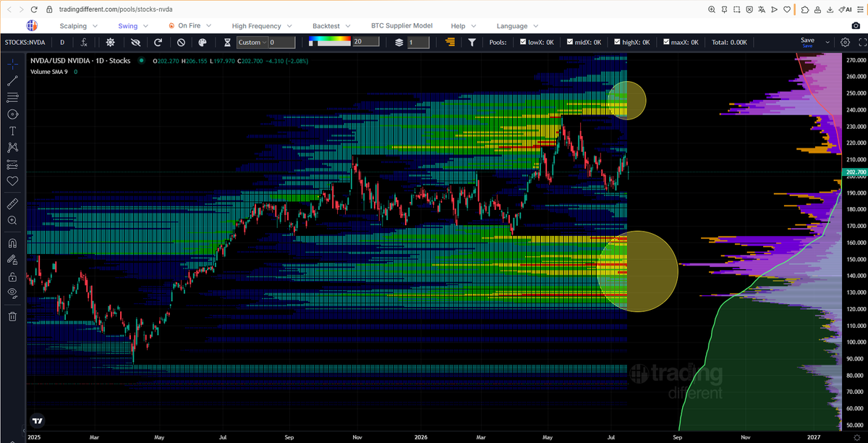Toggle the highX pools checkbox

(x=617, y=42)
